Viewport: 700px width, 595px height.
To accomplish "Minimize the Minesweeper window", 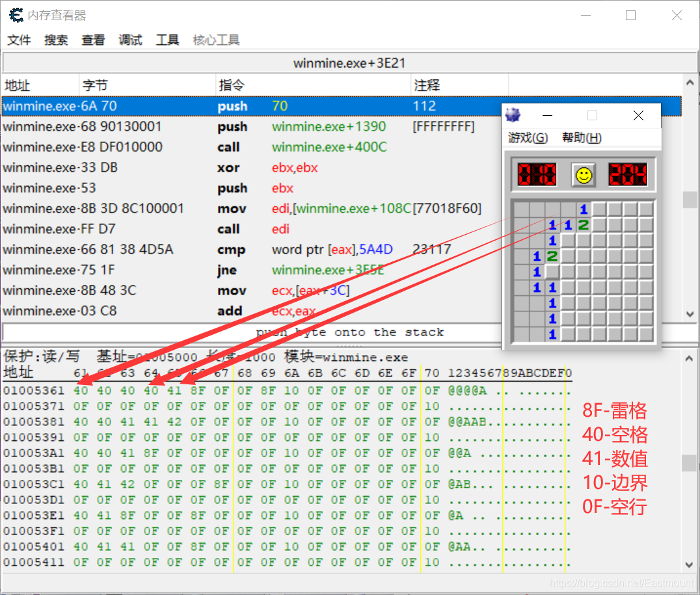I will tap(547, 116).
